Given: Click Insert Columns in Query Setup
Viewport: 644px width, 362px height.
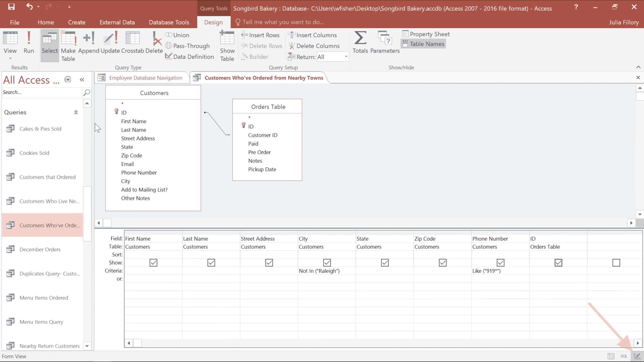Looking at the screenshot, I should [313, 35].
